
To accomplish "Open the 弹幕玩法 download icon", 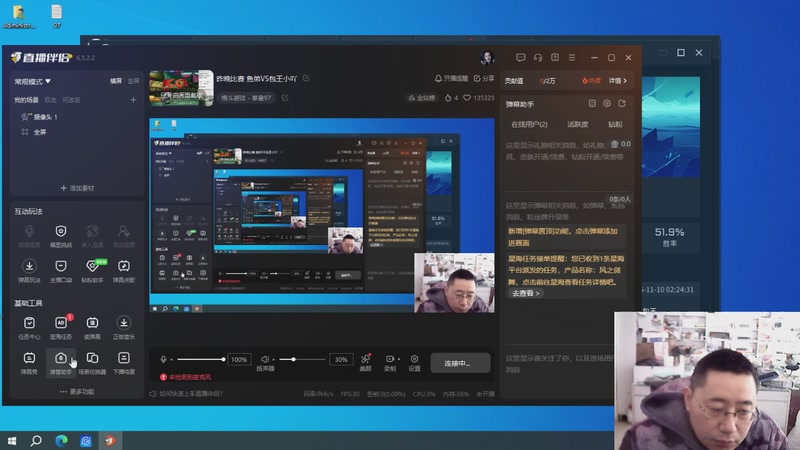I will [x=29, y=266].
